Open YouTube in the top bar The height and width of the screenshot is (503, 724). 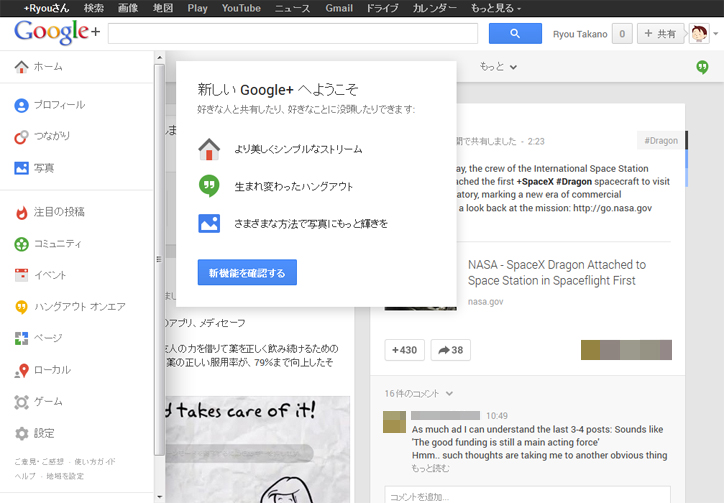tap(241, 8)
